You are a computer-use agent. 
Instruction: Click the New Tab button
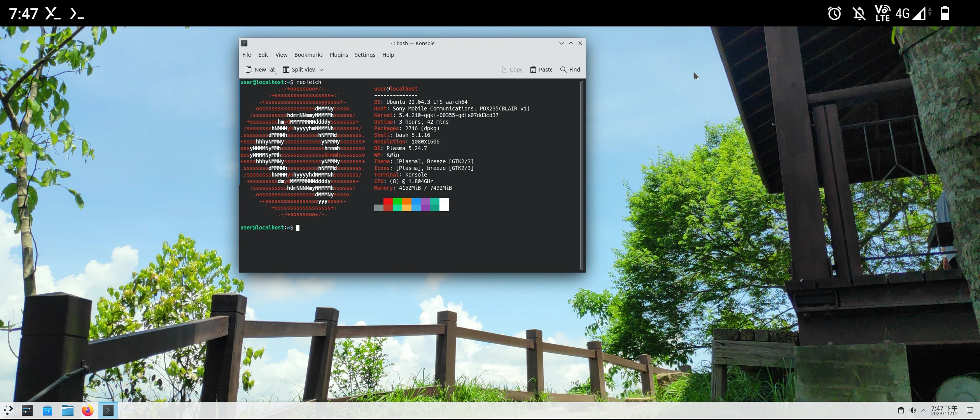click(260, 70)
